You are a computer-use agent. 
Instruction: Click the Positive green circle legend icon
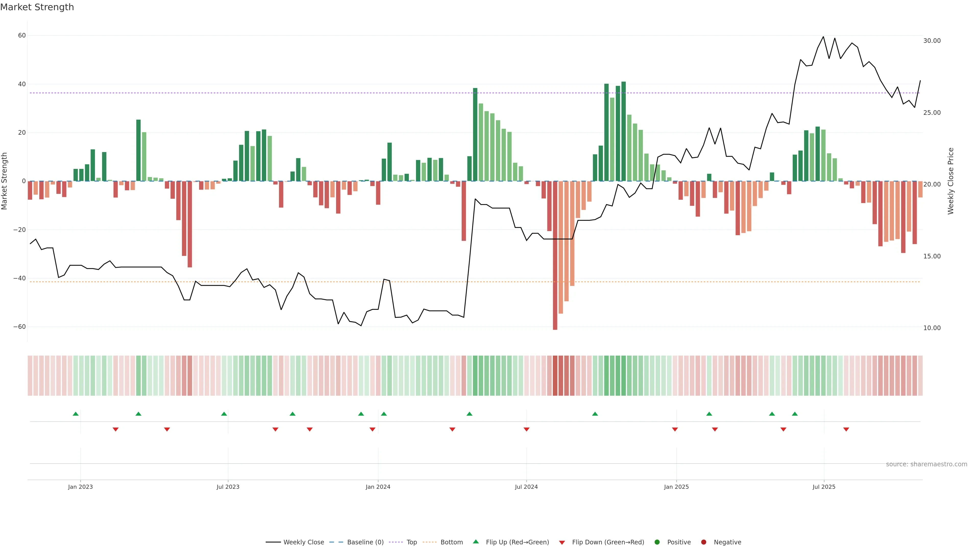click(x=657, y=542)
